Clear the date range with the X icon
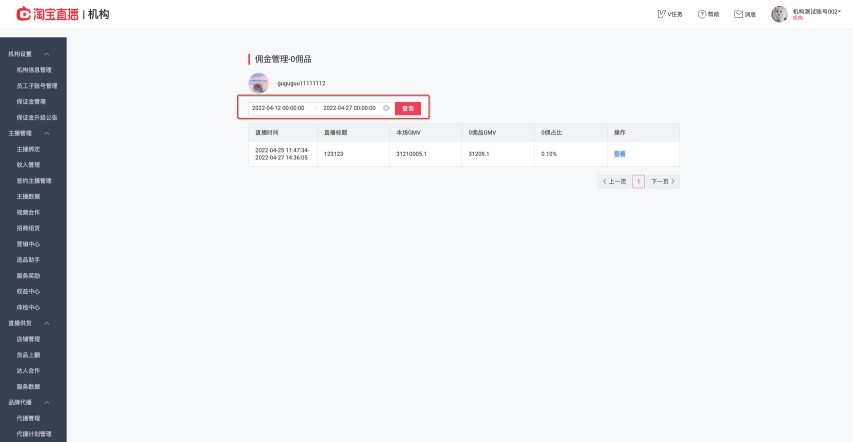The height and width of the screenshot is (442, 853). (386, 108)
